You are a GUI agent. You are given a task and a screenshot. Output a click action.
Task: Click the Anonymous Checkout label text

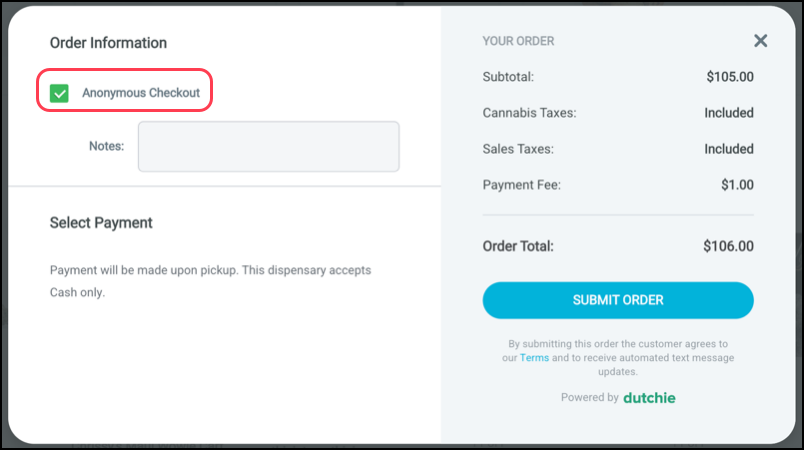click(141, 93)
